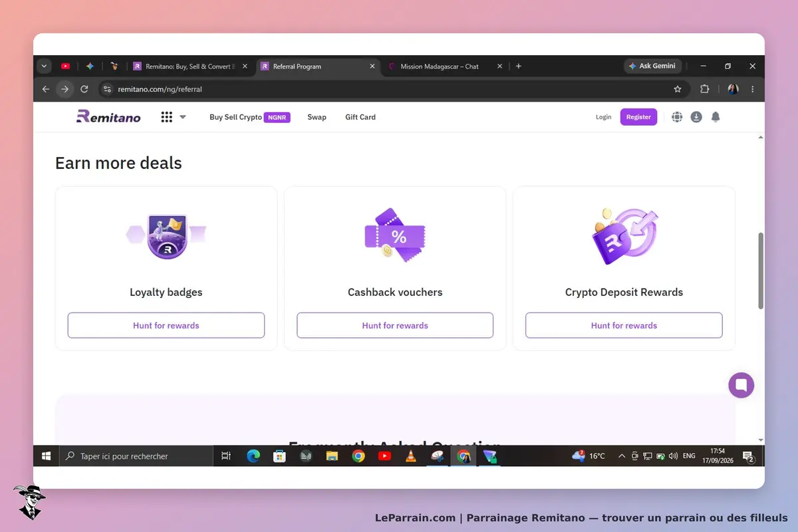Open the Chrome extensions menu
Viewport: 798px width, 532px height.
point(705,89)
